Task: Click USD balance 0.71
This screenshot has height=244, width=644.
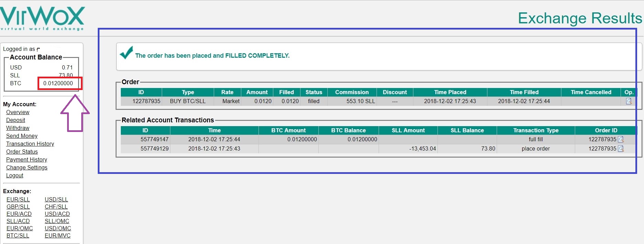Action: coord(67,67)
